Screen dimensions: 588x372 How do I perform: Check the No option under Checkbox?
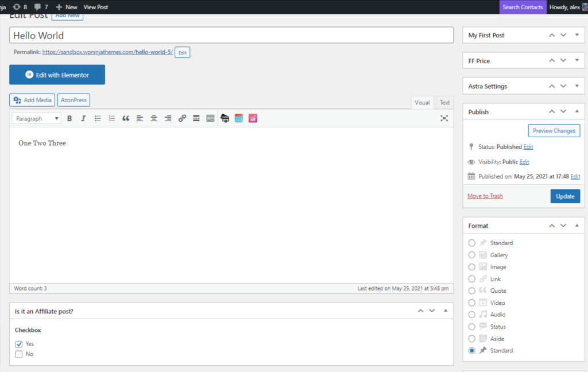tap(18, 354)
